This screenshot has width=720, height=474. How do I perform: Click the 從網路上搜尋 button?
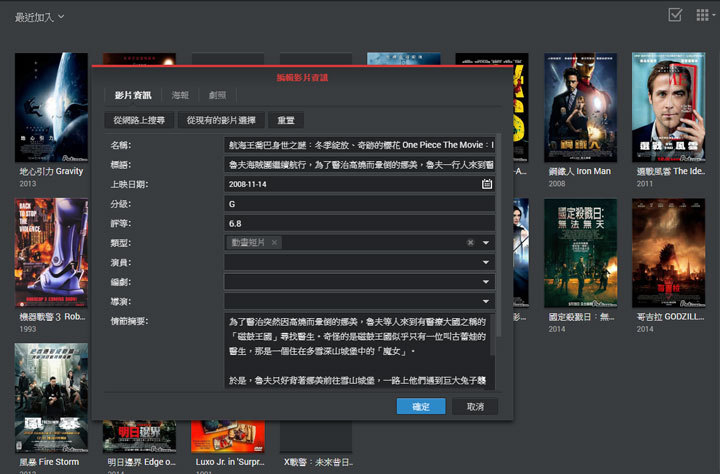click(x=139, y=120)
